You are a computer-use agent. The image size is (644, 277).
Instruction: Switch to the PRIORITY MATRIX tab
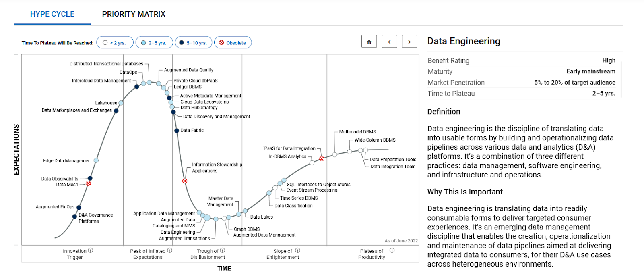(134, 14)
